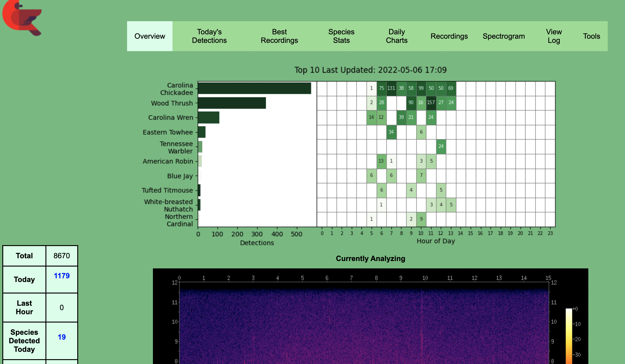This screenshot has width=625, height=364.
Task: Click the live spectrogram image
Action: (370, 316)
